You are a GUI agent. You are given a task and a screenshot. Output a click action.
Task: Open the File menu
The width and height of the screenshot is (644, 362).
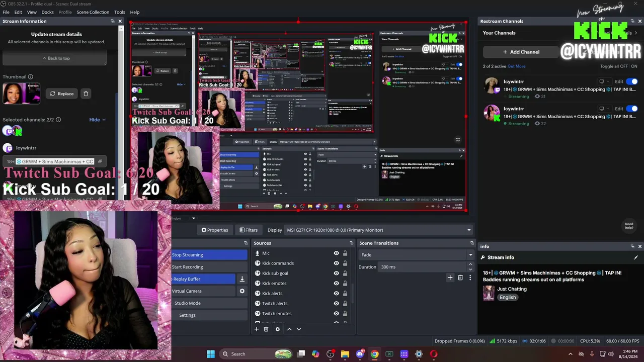(6, 12)
